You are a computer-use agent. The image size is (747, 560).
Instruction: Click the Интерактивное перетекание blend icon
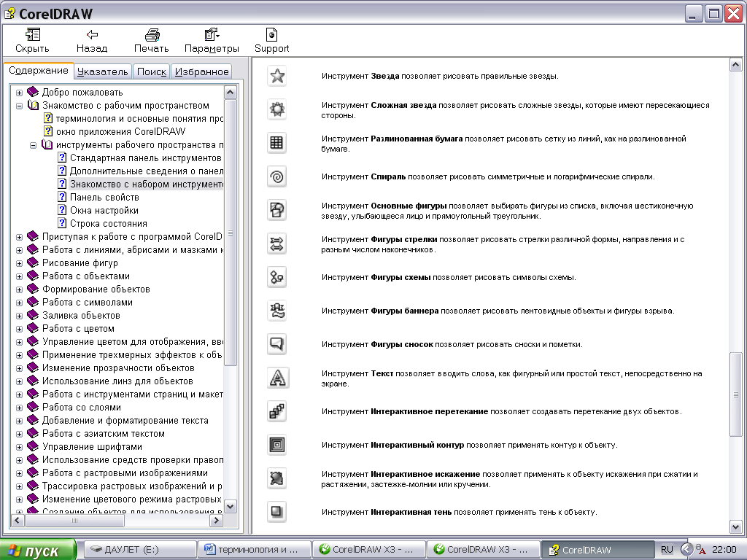(276, 411)
